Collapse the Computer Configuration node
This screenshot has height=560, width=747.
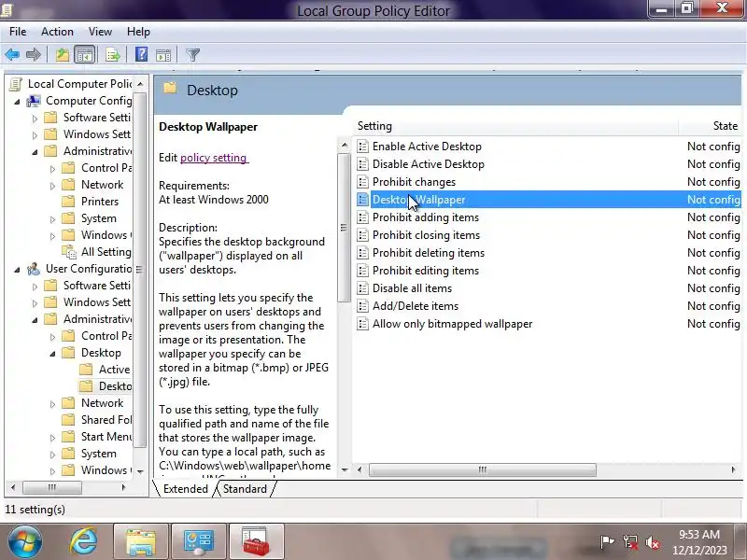17,102
